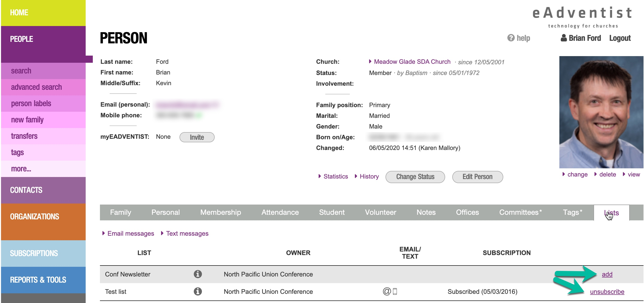Open advanced search in sidebar

click(36, 87)
